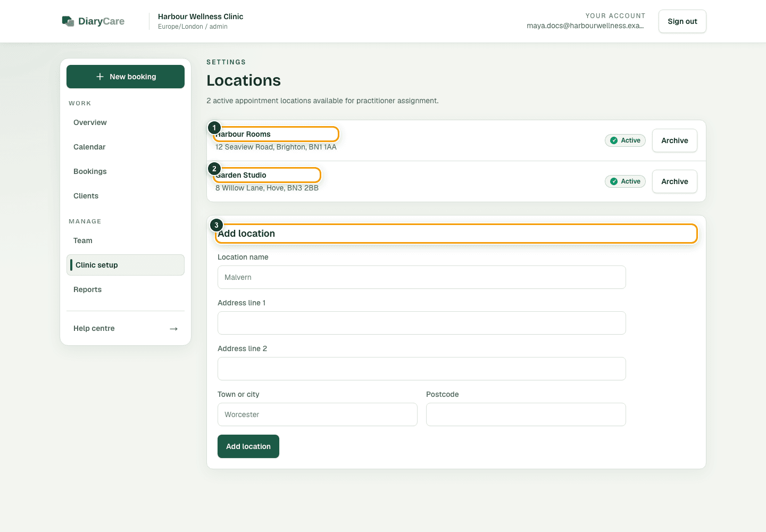The width and height of the screenshot is (766, 532).
Task: Click the Harbour Rooms active checkmark icon
Action: click(614, 140)
